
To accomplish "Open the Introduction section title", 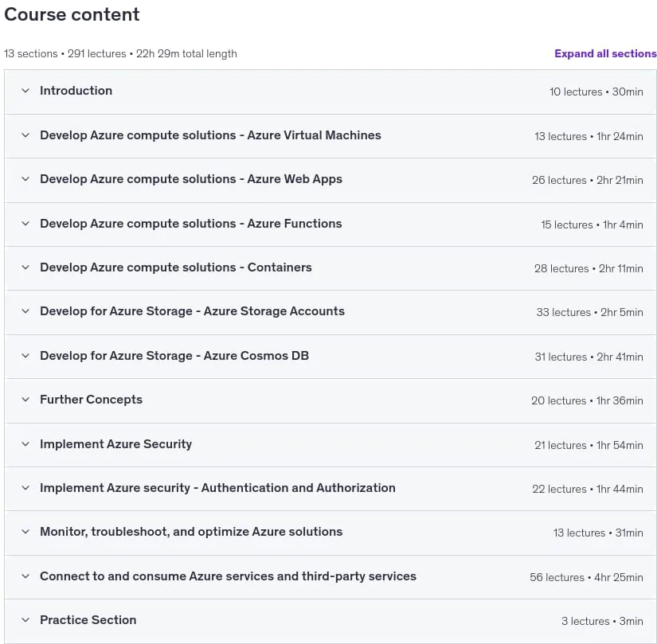I will 76,91.
